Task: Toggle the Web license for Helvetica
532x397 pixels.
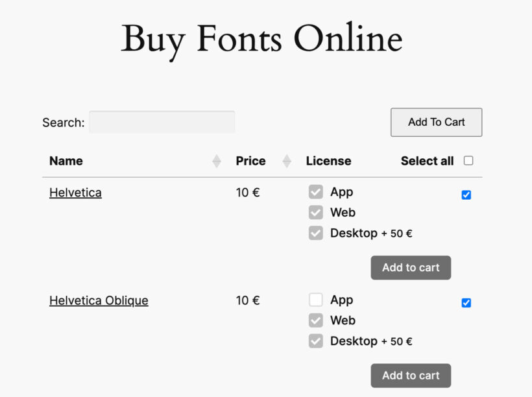Action: pos(315,212)
